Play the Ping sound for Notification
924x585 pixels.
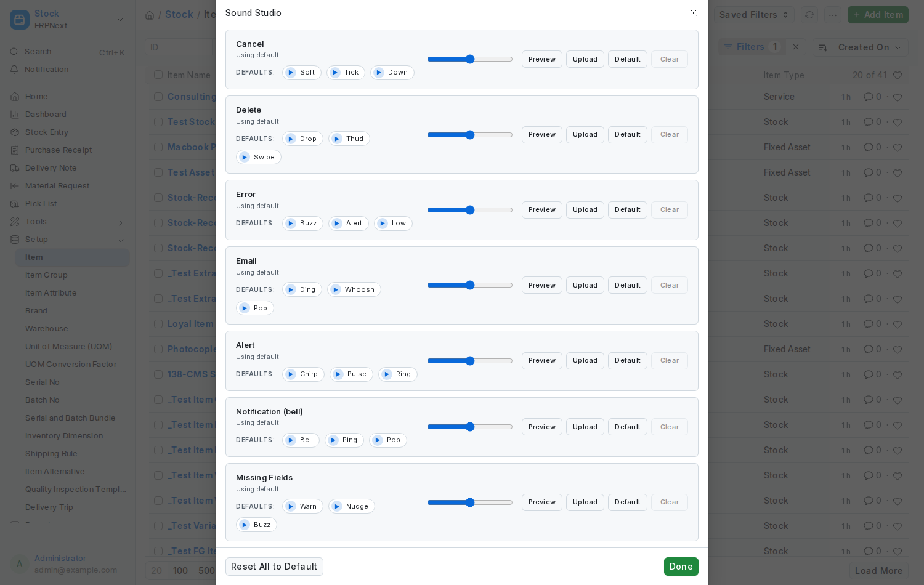(344, 440)
